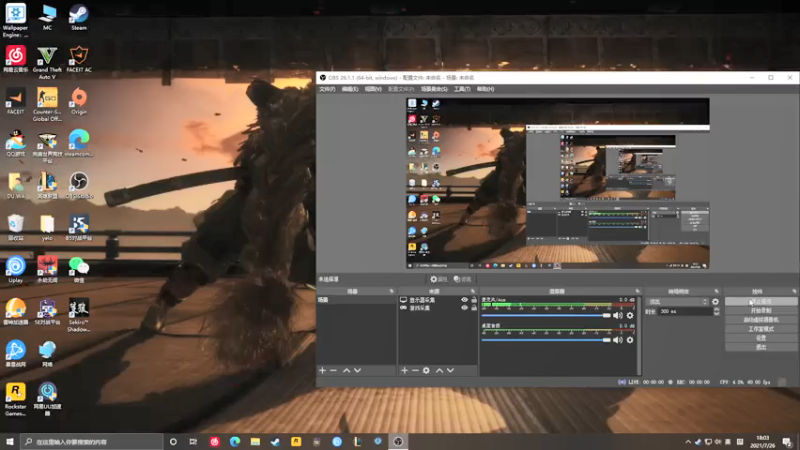
Task: Open source Properties button above panels
Action: [x=438, y=279]
